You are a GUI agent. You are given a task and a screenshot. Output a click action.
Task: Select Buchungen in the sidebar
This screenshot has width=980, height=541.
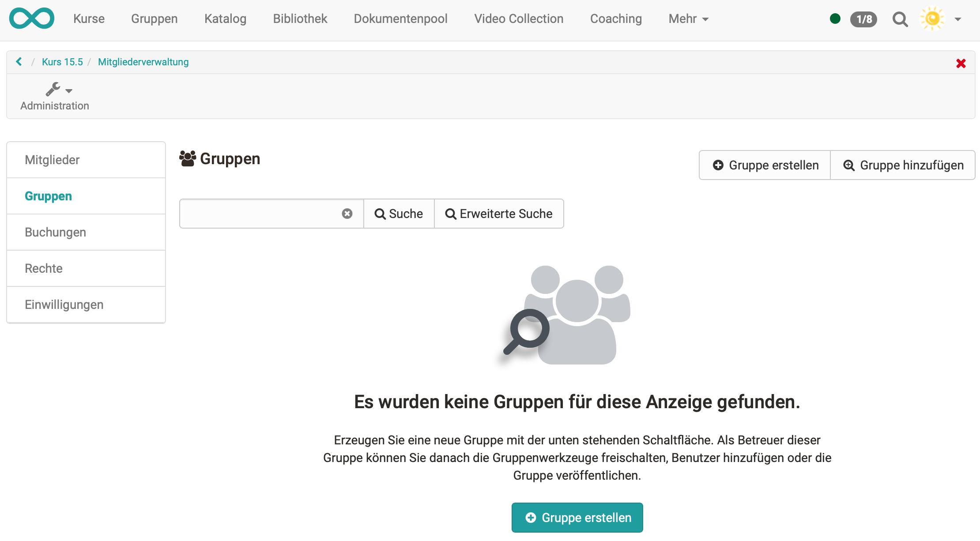click(55, 232)
